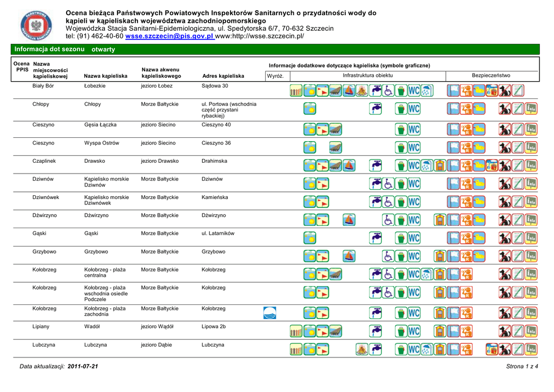Viewport: 554px width, 392px height.
Task: Open the wsse.szczecin@pis.gov.pl email link
Action: 170,36
